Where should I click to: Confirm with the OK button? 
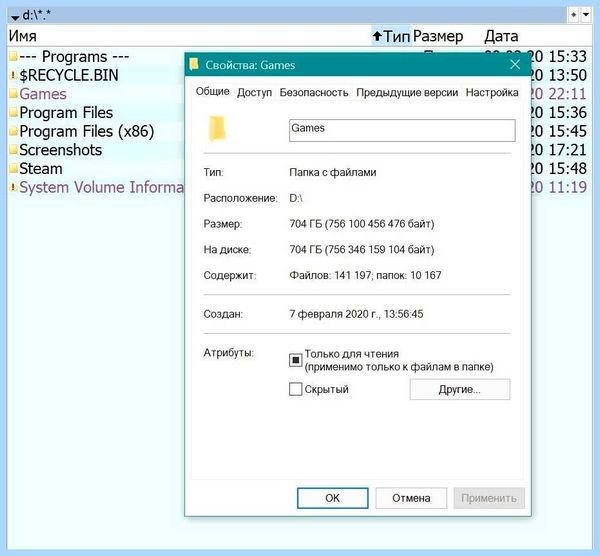[x=333, y=498]
